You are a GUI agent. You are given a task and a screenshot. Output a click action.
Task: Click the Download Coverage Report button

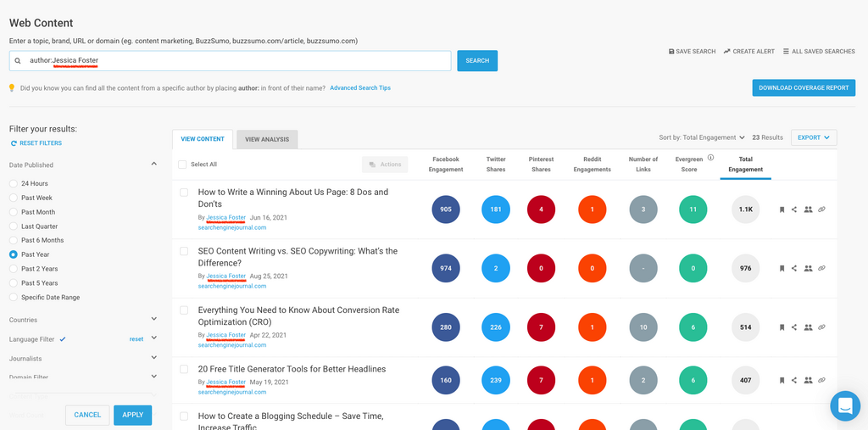tap(804, 88)
